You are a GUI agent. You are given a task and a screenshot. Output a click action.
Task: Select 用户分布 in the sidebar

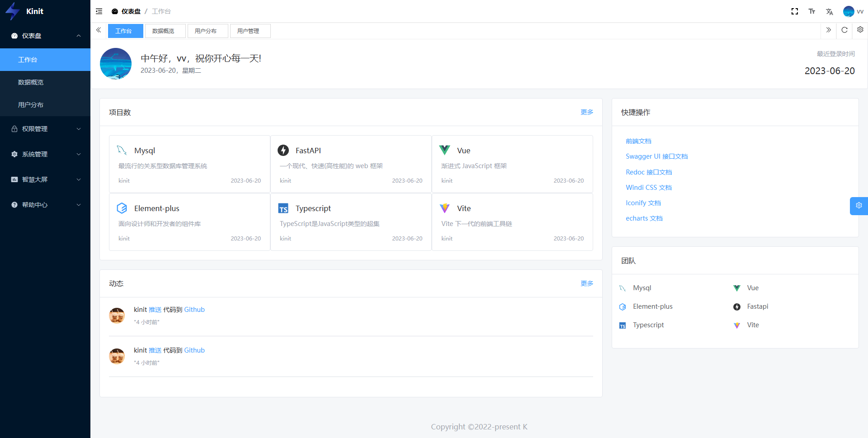[x=45, y=105]
